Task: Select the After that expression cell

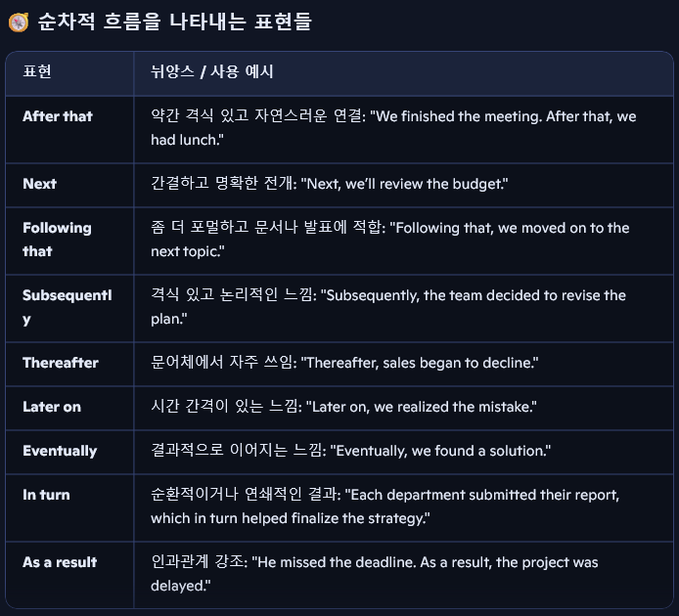Action: pyautogui.click(x=58, y=116)
